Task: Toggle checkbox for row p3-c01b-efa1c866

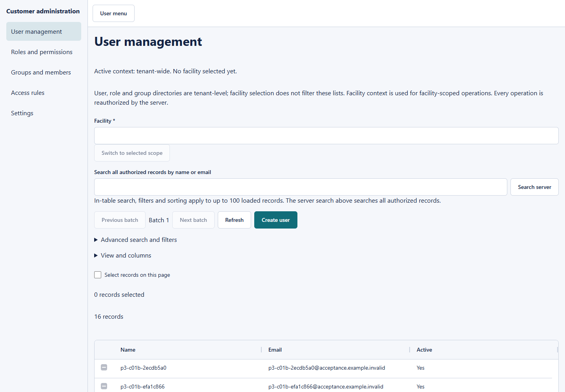Action: (104, 386)
